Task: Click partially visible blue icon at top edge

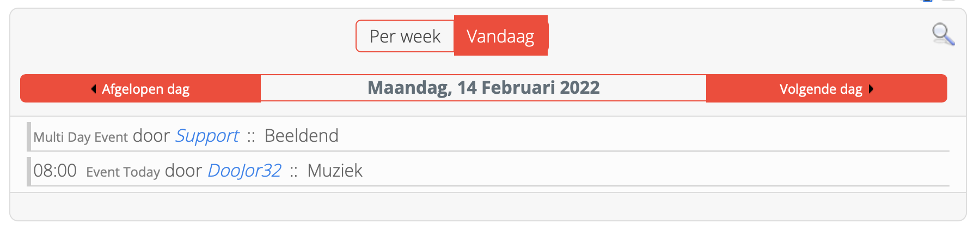Action: click(x=927, y=1)
